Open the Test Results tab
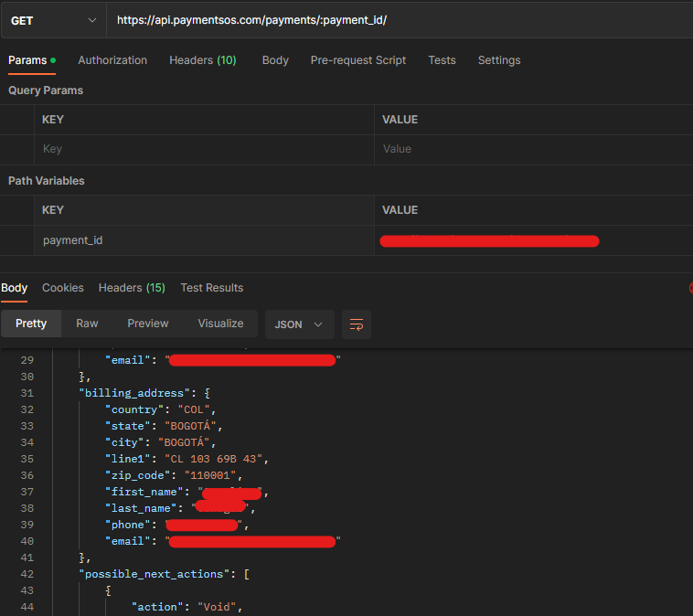This screenshot has width=693, height=616. [x=212, y=288]
